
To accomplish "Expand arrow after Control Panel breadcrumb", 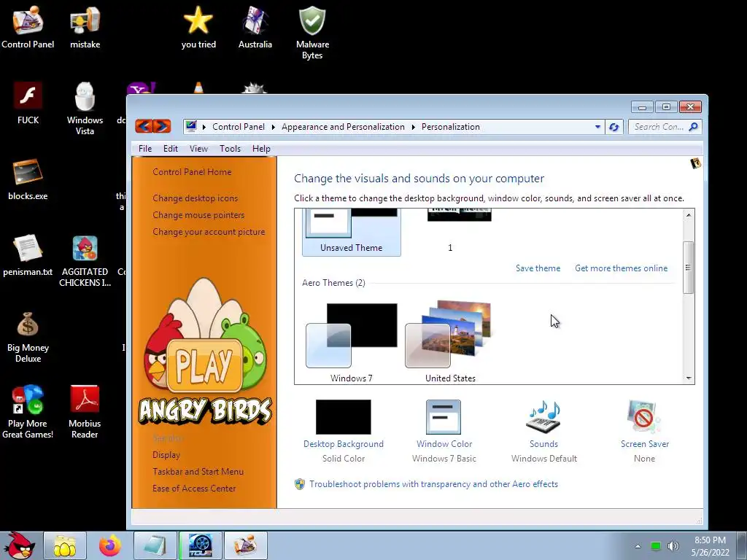I will tap(274, 127).
